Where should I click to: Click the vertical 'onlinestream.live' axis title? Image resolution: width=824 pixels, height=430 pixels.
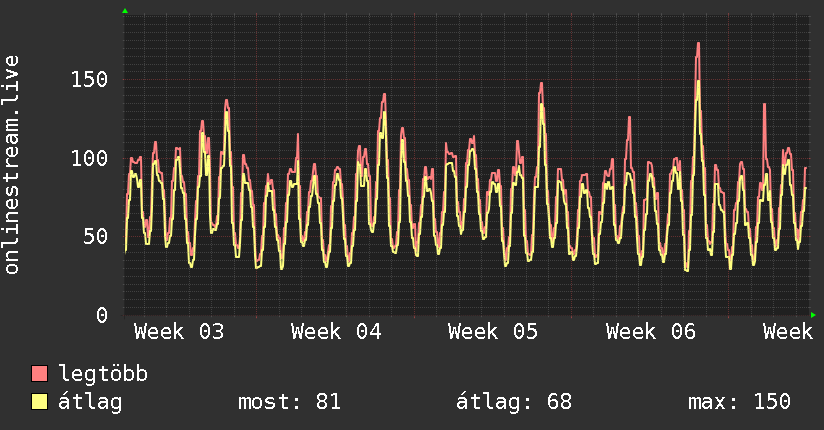[x=11, y=165]
